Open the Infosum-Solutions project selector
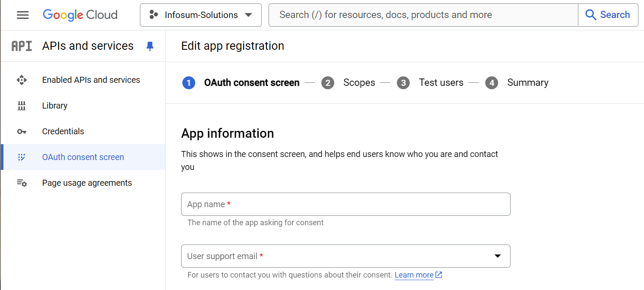Viewport: 644px width, 290px height. tap(200, 15)
